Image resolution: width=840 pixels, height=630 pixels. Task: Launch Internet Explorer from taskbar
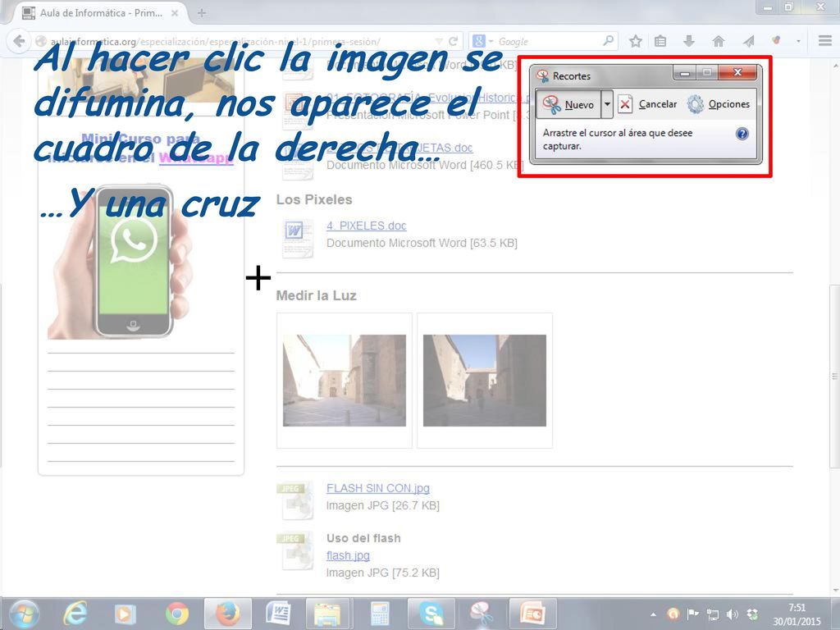pyautogui.click(x=75, y=614)
